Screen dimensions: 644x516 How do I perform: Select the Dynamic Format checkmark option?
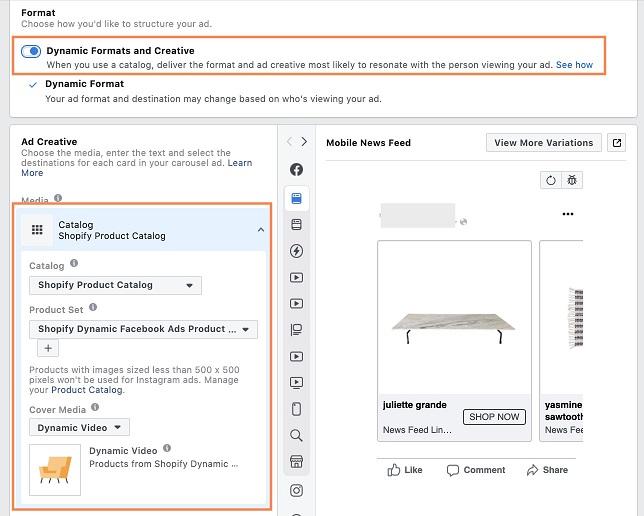(34, 85)
